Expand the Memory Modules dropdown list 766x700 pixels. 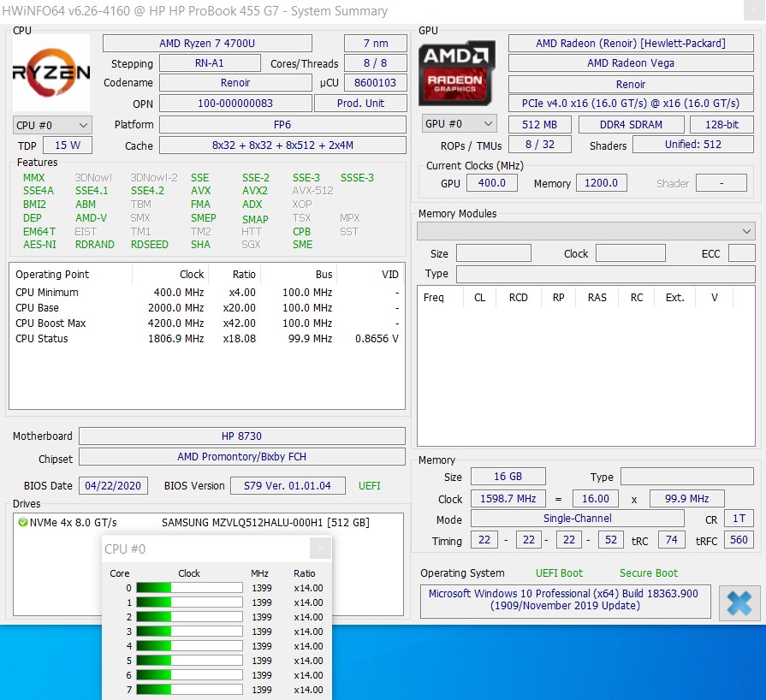click(x=585, y=232)
